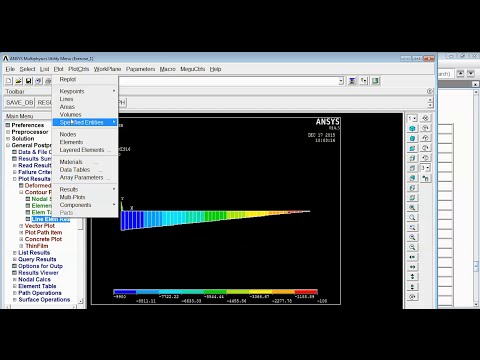
Task: Click the Back Up zoom icon
Action: pyautogui.click(x=412, y=227)
